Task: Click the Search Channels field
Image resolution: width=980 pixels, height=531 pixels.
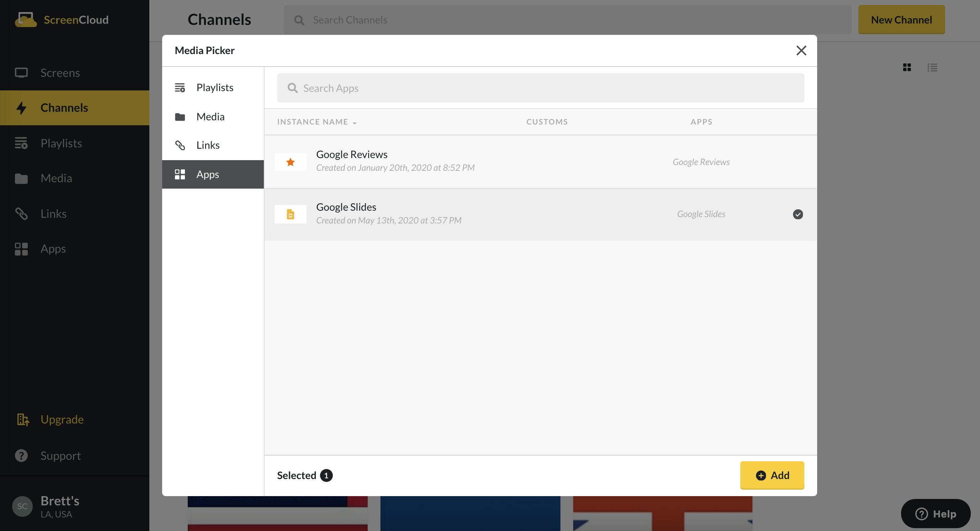Action: pos(567,20)
